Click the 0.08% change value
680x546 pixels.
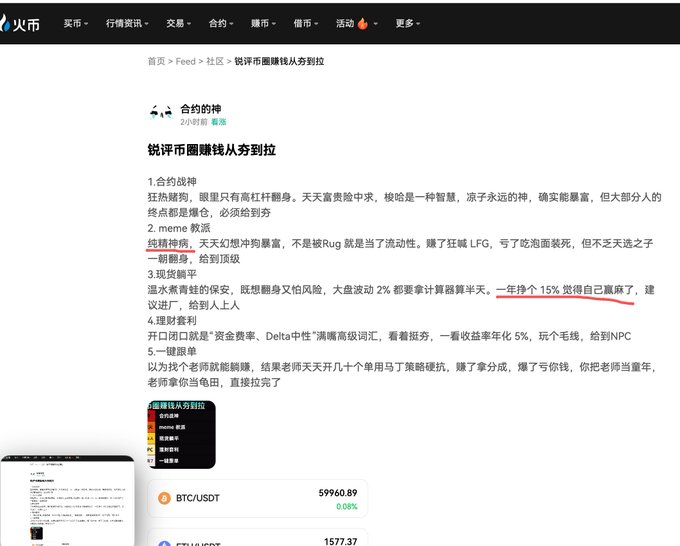click(x=347, y=506)
